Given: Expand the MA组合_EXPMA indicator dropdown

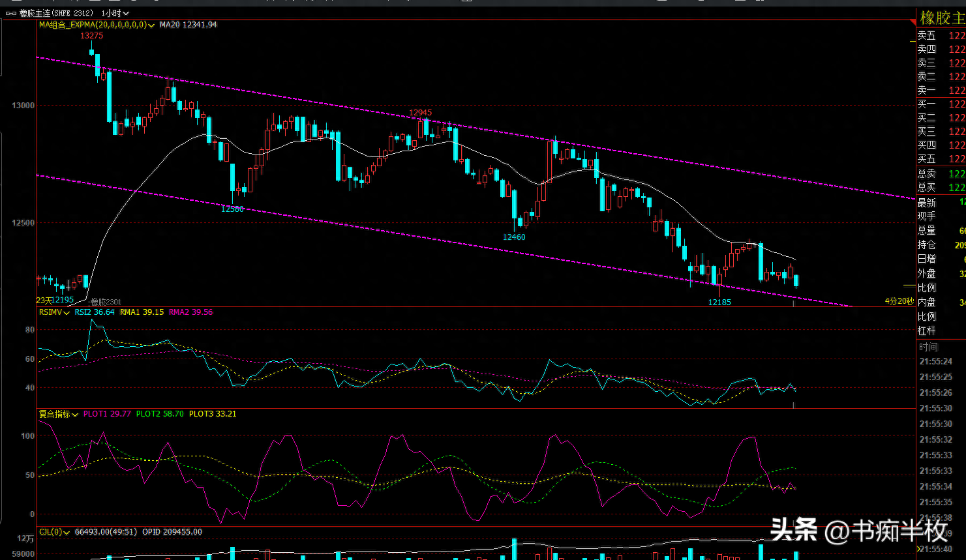Looking at the screenshot, I should tap(151, 25).
